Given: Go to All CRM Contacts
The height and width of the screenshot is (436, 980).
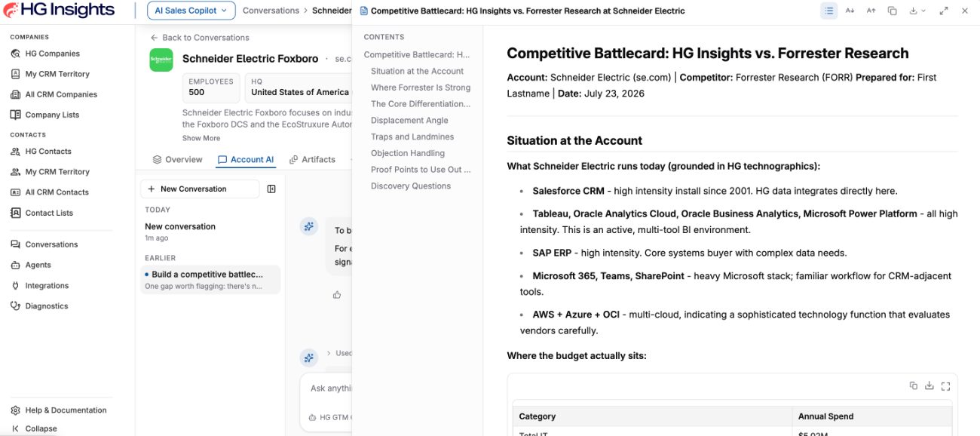Looking at the screenshot, I should (57, 192).
